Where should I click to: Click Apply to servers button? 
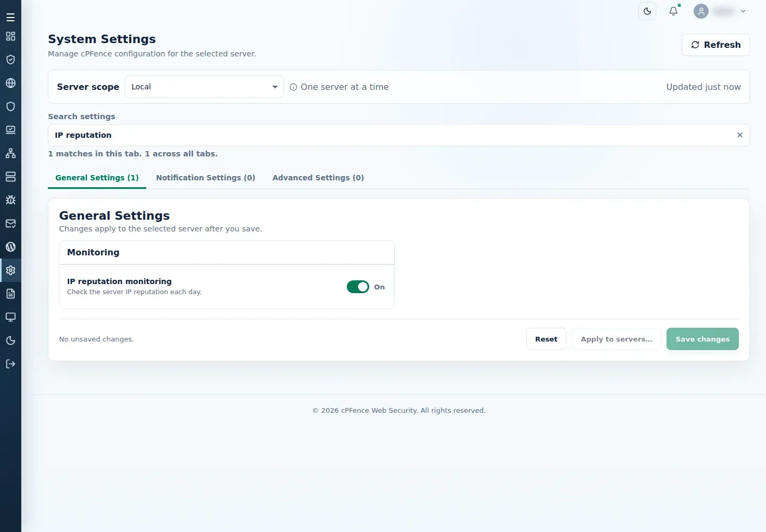pyautogui.click(x=617, y=339)
